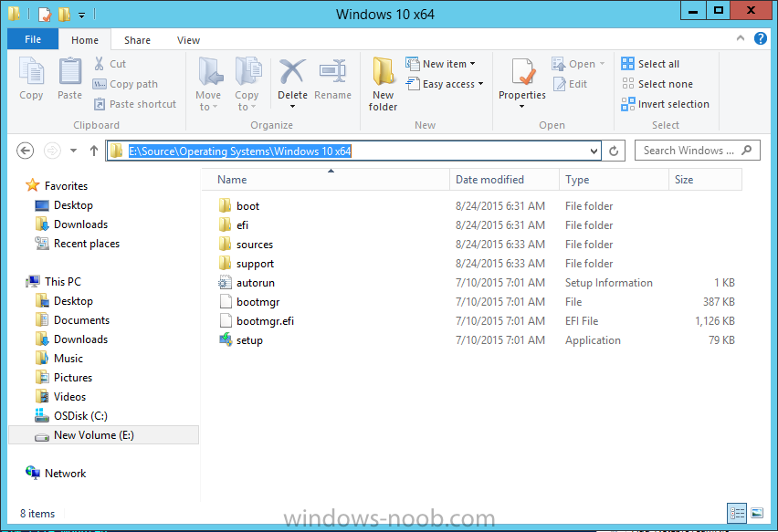
Task: Click the Delete X icon
Action: click(292, 72)
